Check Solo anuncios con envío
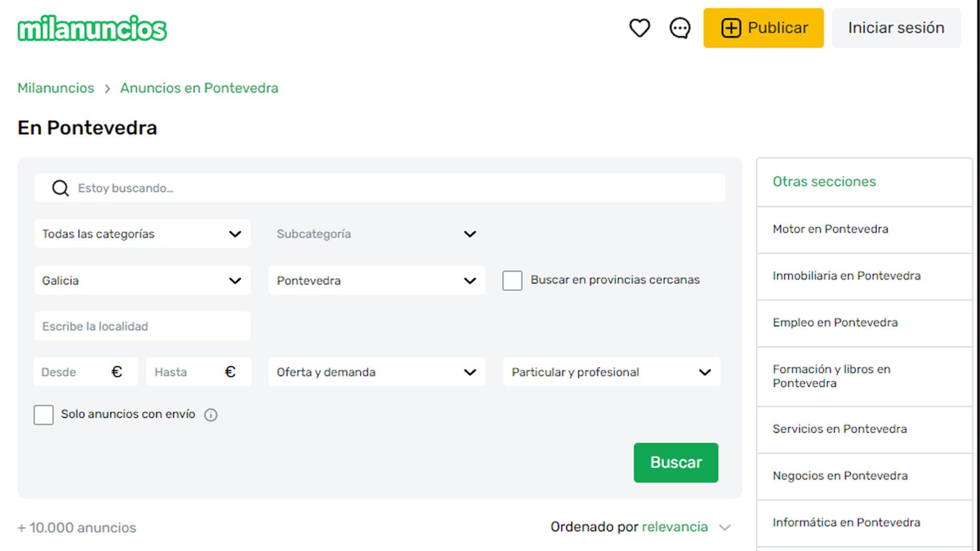 [44, 415]
